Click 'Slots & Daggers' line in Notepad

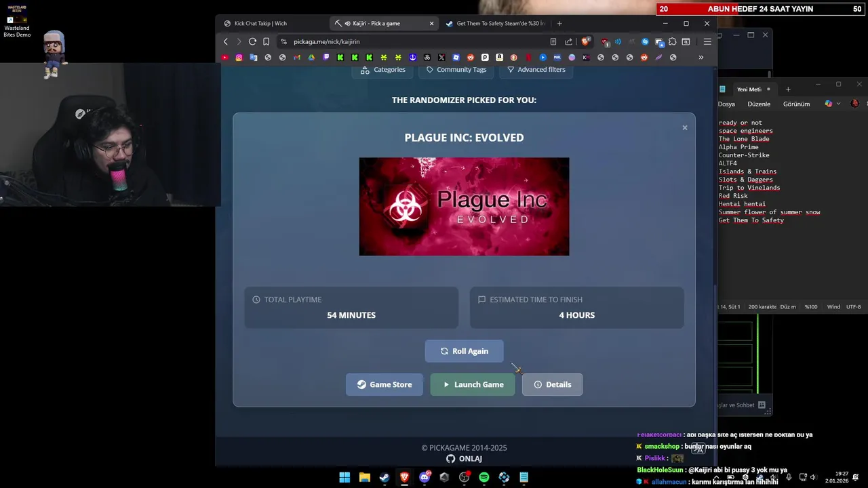745,180
